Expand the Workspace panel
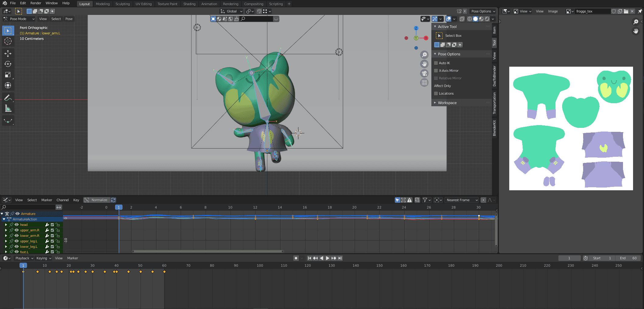The image size is (644, 309). 447,103
